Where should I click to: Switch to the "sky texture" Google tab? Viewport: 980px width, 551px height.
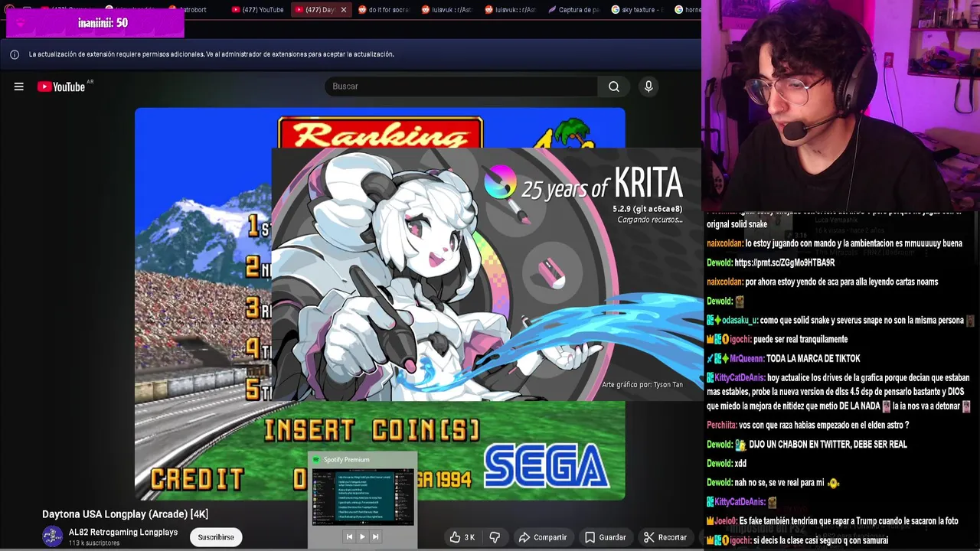pos(637,10)
